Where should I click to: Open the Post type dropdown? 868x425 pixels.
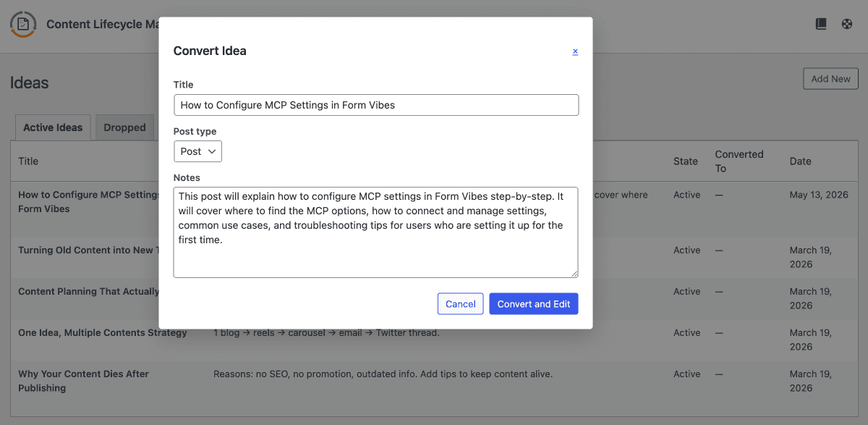[x=197, y=151]
